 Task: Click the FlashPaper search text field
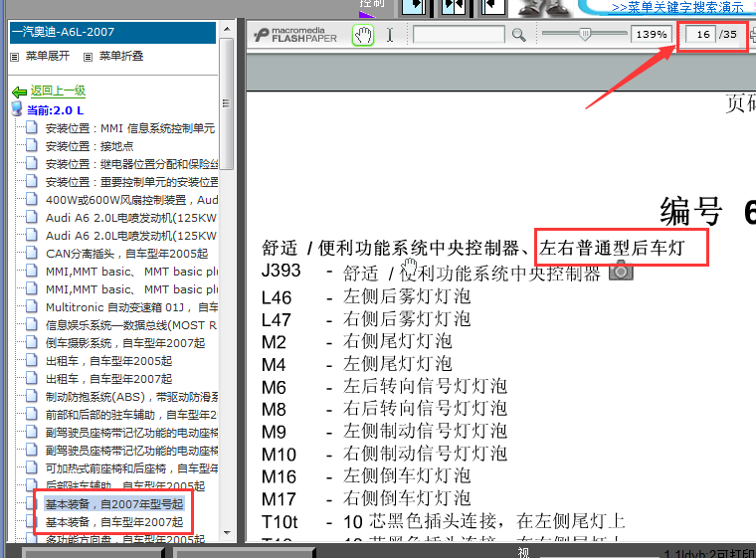[459, 35]
